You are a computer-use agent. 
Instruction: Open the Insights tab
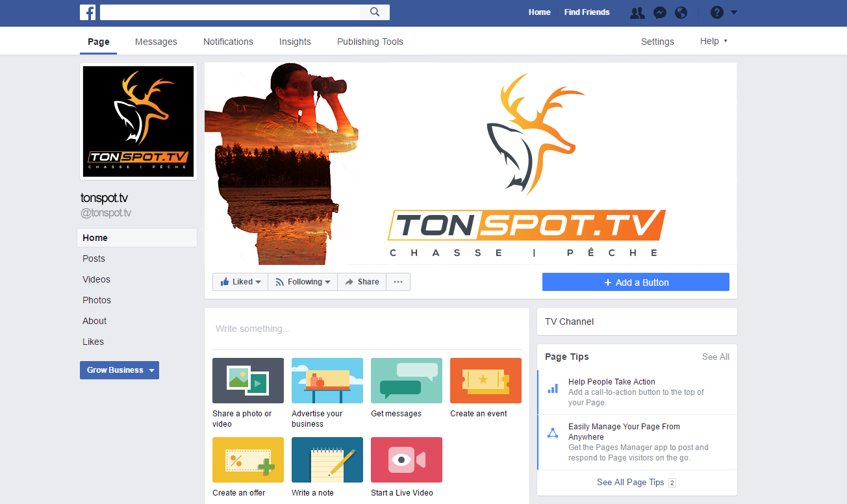pos(295,42)
